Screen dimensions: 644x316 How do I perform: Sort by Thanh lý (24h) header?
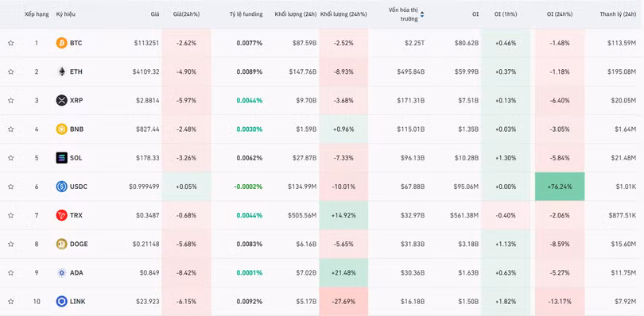point(618,14)
